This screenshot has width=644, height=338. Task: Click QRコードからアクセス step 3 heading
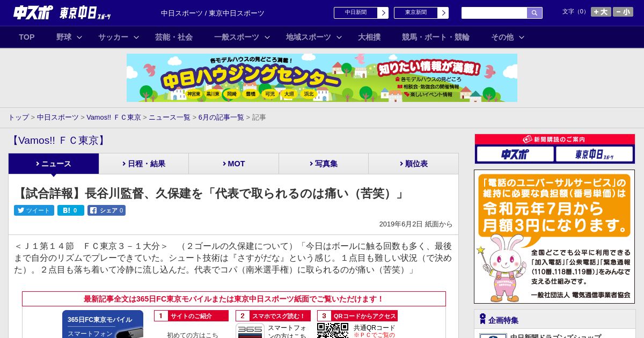[357, 316]
